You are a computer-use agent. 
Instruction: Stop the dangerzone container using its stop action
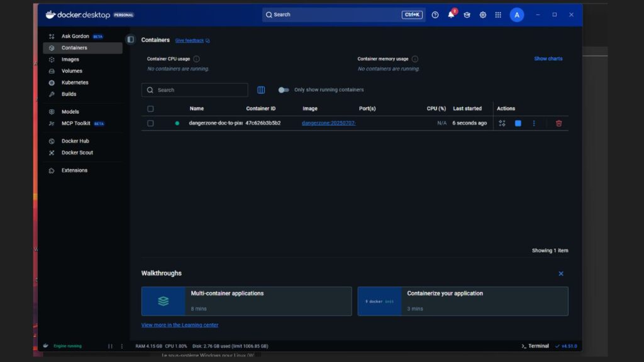pos(518,123)
